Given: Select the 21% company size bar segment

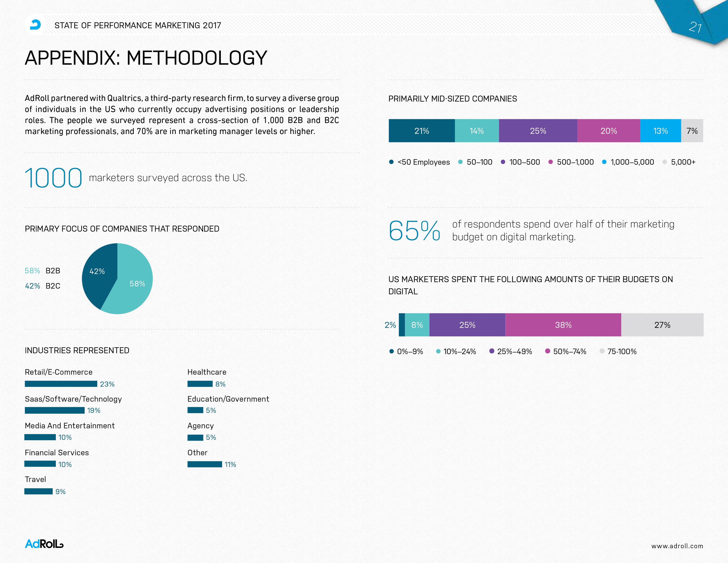Looking at the screenshot, I should click(x=422, y=131).
